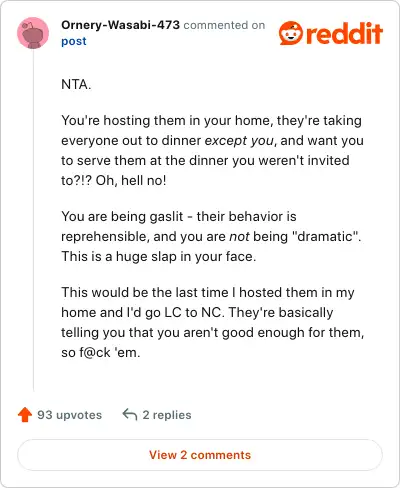The width and height of the screenshot is (400, 488).
Task: Click the pink Snoo avatar of the commenter
Action: 33,33
